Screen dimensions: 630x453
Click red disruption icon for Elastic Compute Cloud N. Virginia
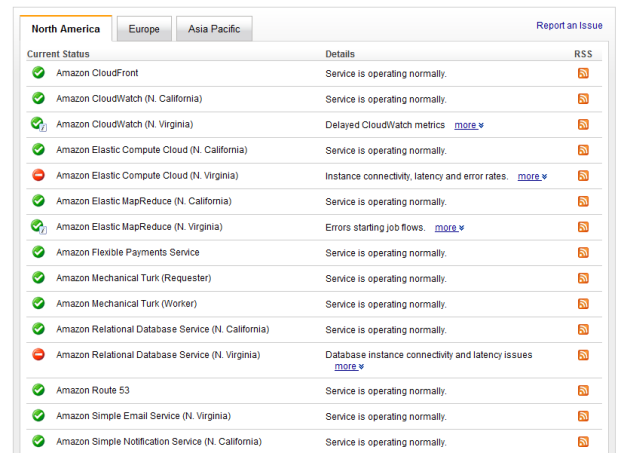click(x=39, y=175)
